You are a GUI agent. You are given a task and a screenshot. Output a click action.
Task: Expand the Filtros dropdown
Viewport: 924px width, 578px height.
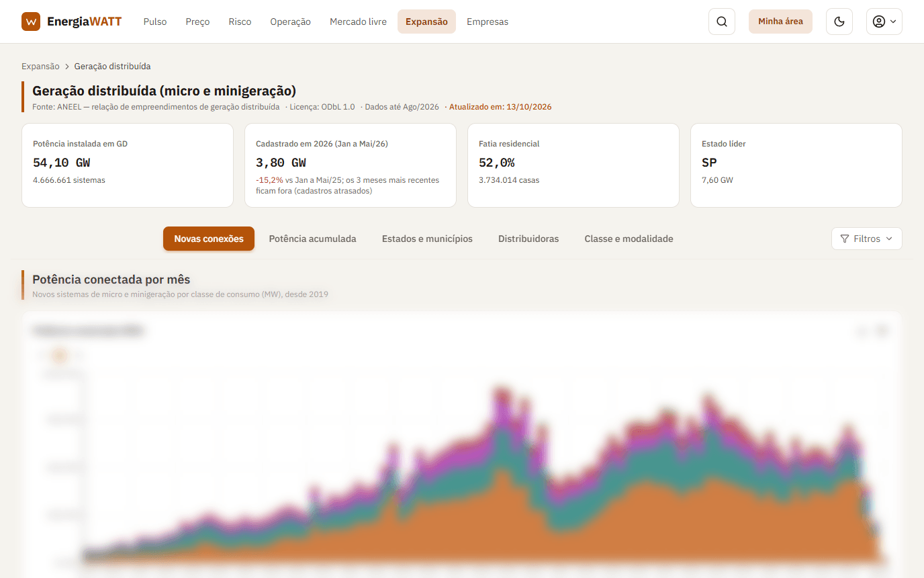pos(867,239)
